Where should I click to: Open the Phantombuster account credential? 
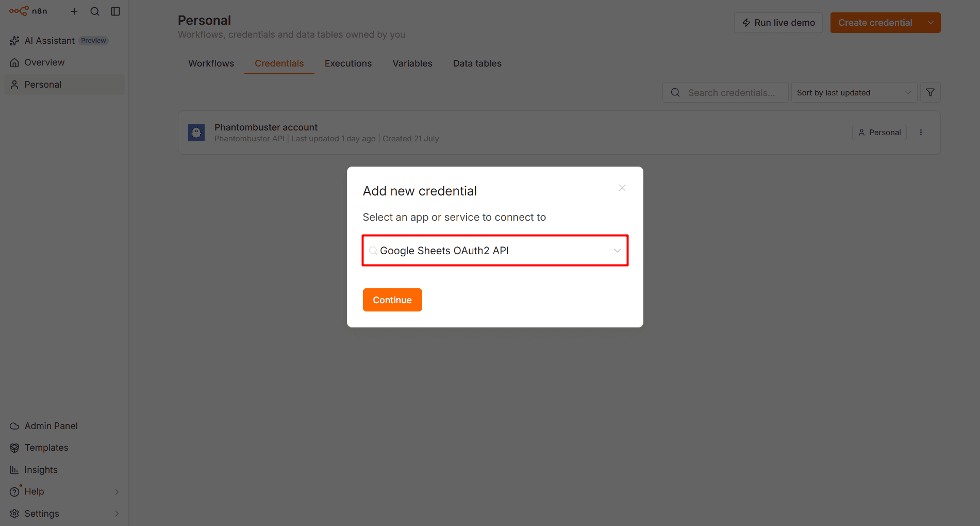coord(559,133)
